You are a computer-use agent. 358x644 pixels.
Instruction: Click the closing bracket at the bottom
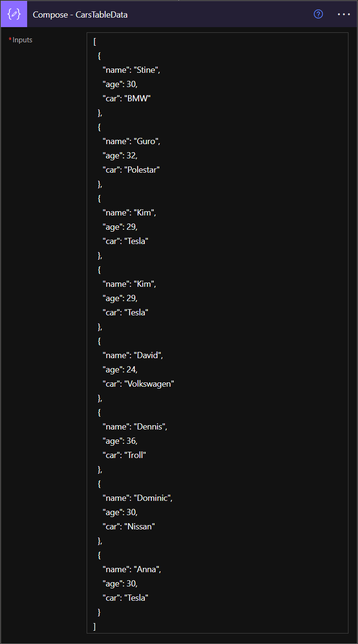point(94,626)
